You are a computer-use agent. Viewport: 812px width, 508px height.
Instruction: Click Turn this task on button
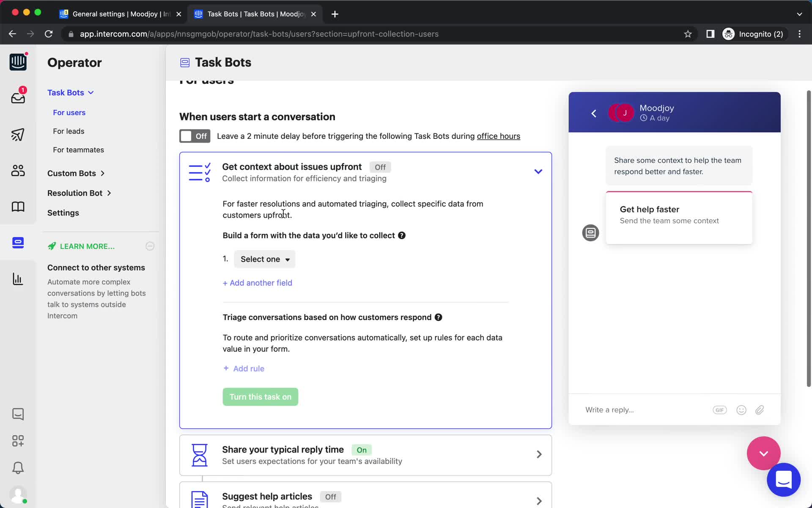261,397
